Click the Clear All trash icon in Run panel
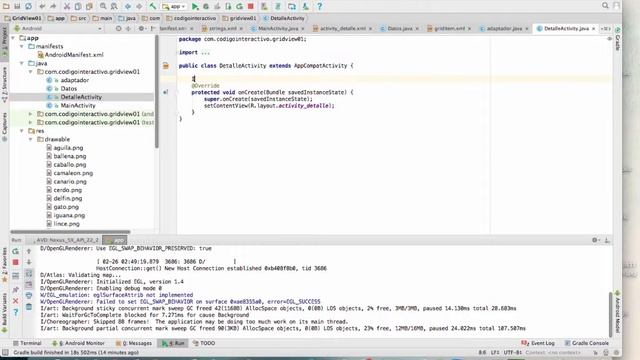Screen dimensions: 640x360 click(x=29, y=307)
